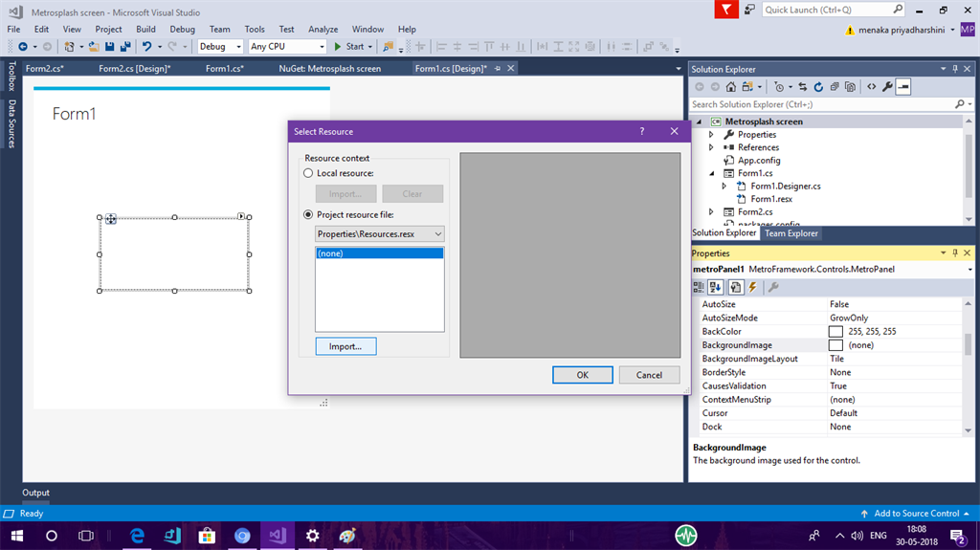Expand the References node
The width and height of the screenshot is (980, 550).
click(711, 147)
